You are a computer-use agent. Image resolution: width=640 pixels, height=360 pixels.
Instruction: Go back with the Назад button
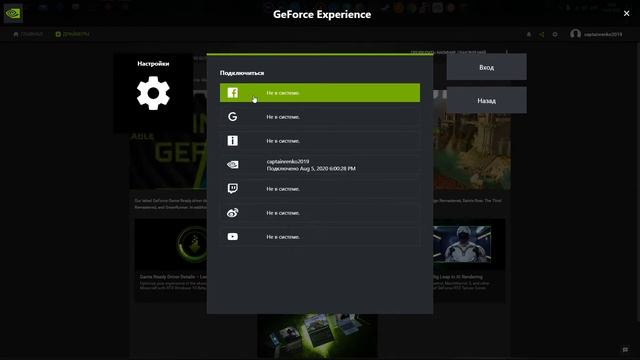(x=487, y=100)
